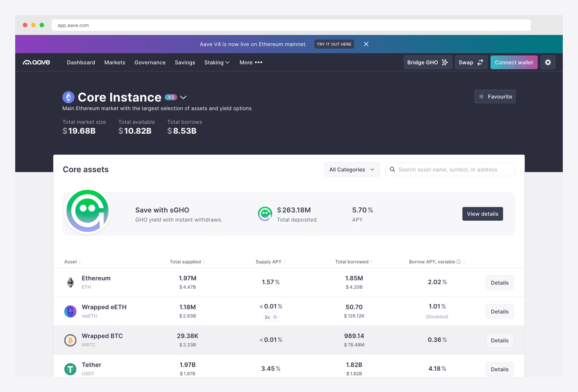This screenshot has width=578, height=392.
Task: Open Details for Tether row
Action: pos(500,369)
